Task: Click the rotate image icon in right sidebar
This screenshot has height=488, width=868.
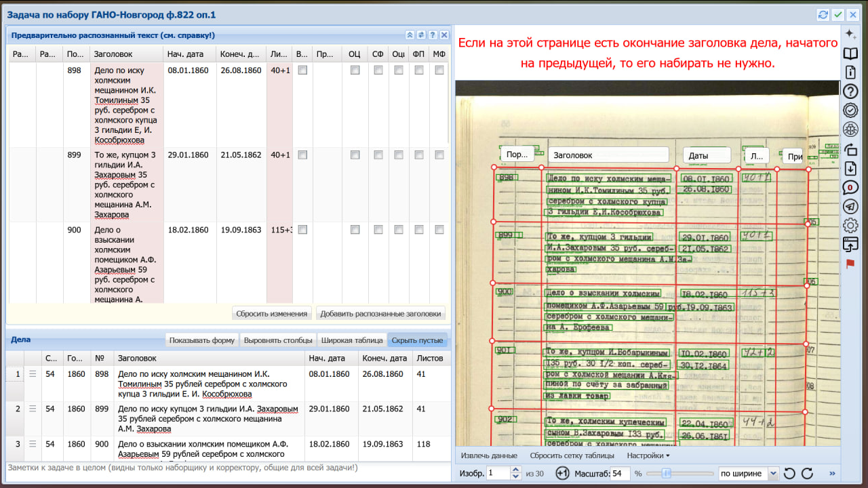Action: tap(850, 149)
